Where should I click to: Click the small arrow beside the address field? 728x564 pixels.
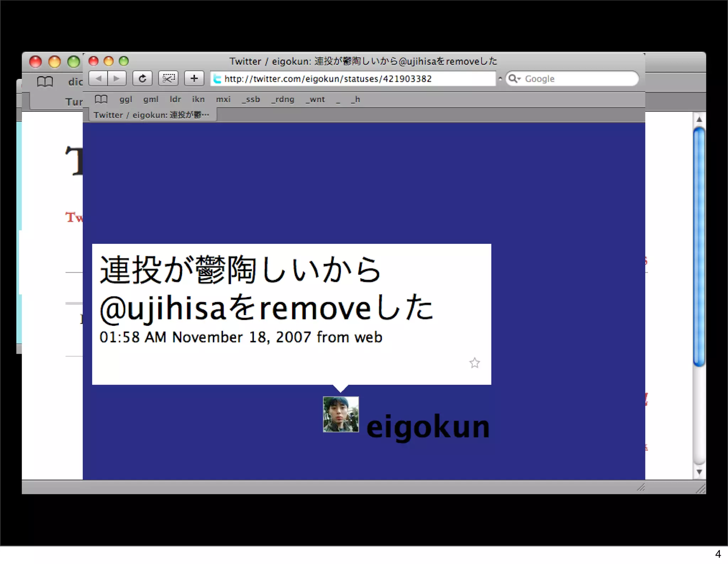pyautogui.click(x=500, y=79)
